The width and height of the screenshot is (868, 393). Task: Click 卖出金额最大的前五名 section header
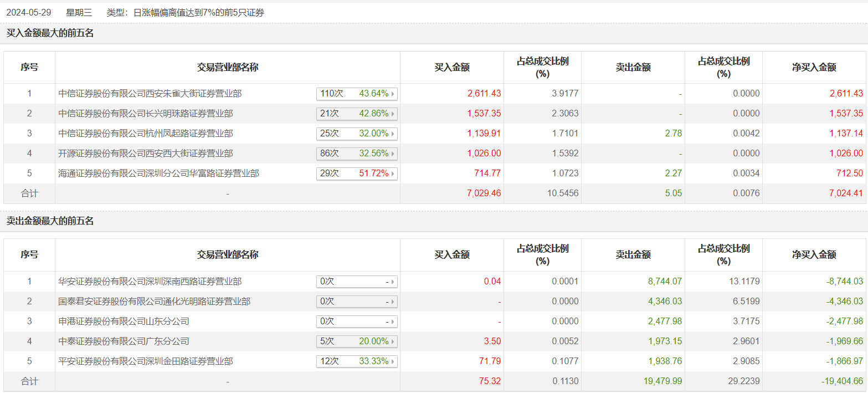click(x=50, y=221)
